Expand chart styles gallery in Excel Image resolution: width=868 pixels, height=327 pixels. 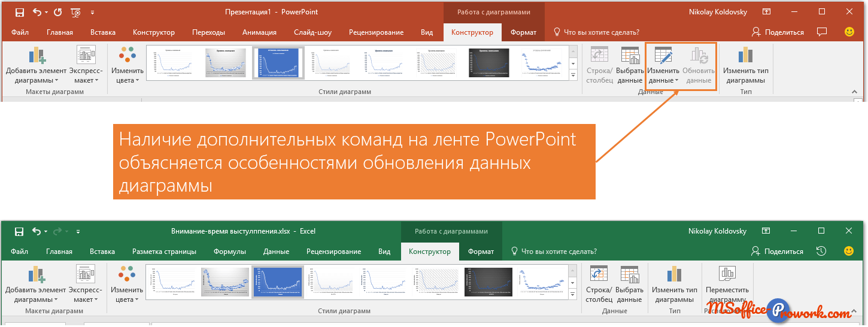coord(573,293)
